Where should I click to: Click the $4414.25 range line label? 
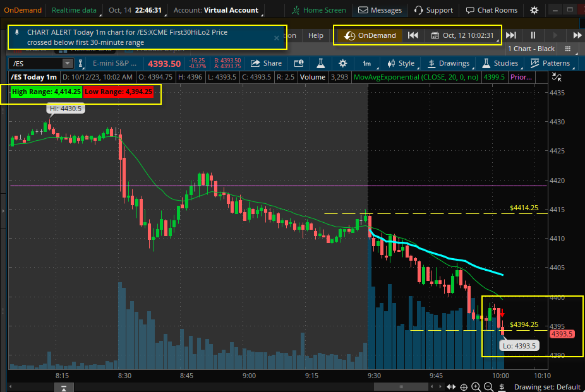[x=524, y=208]
